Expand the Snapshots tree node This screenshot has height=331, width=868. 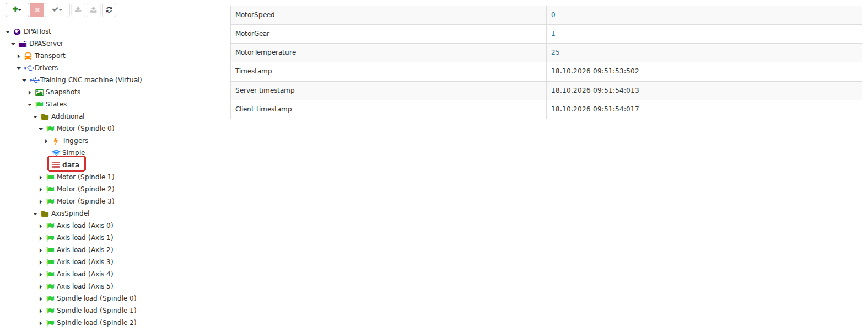click(x=30, y=93)
